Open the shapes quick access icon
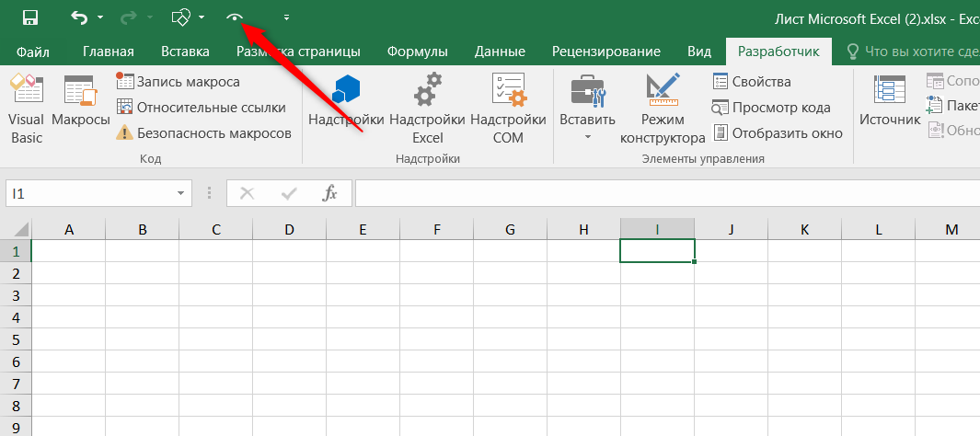The width and height of the screenshot is (980, 436). (180, 17)
